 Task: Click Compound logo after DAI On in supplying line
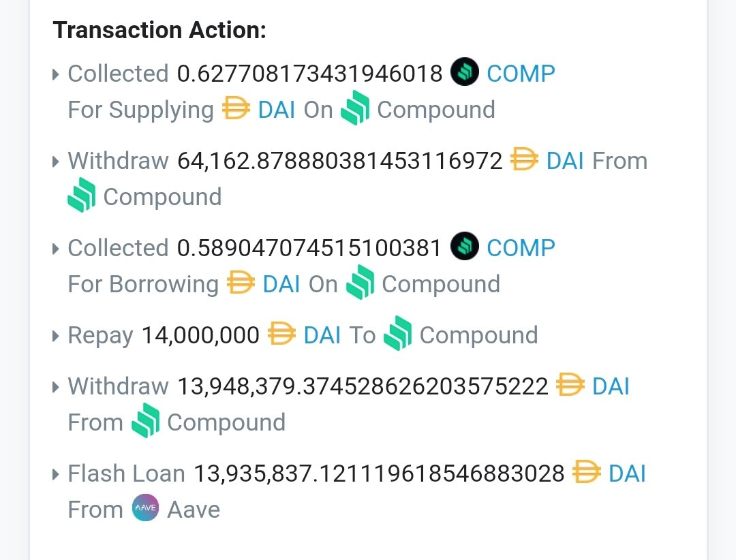pyautogui.click(x=355, y=108)
